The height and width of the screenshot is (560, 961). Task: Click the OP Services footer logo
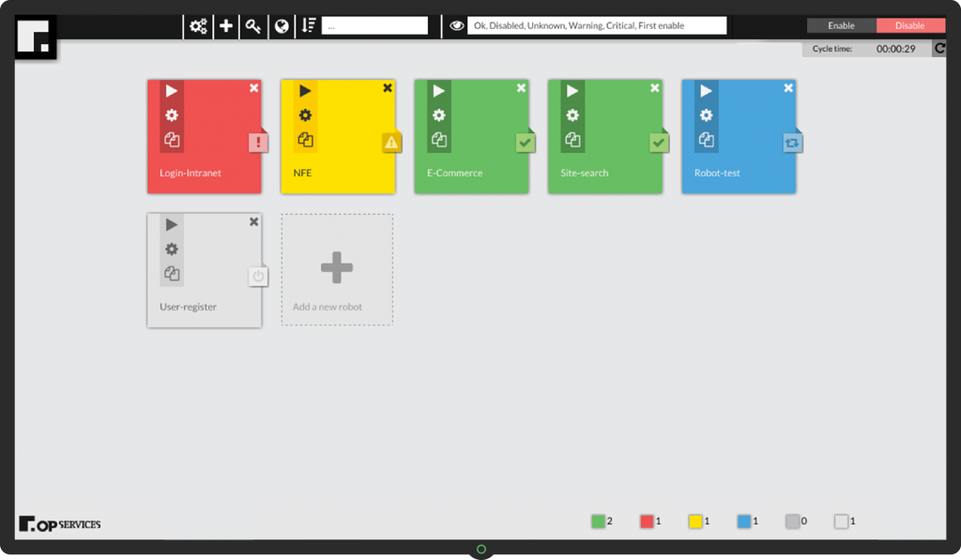[59, 524]
